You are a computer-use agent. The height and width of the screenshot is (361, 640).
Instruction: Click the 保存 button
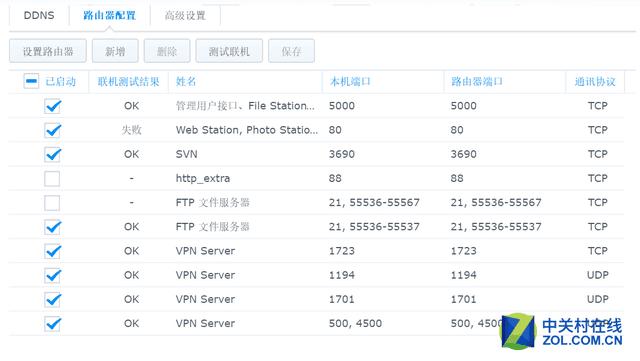coord(291,51)
